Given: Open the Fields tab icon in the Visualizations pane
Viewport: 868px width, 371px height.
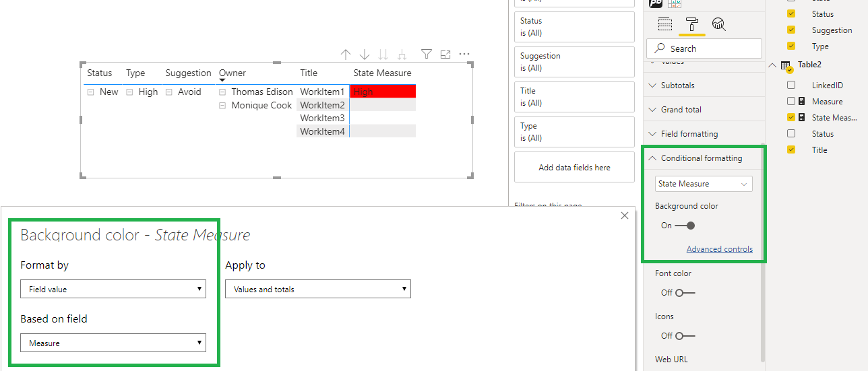Looking at the screenshot, I should pos(665,24).
